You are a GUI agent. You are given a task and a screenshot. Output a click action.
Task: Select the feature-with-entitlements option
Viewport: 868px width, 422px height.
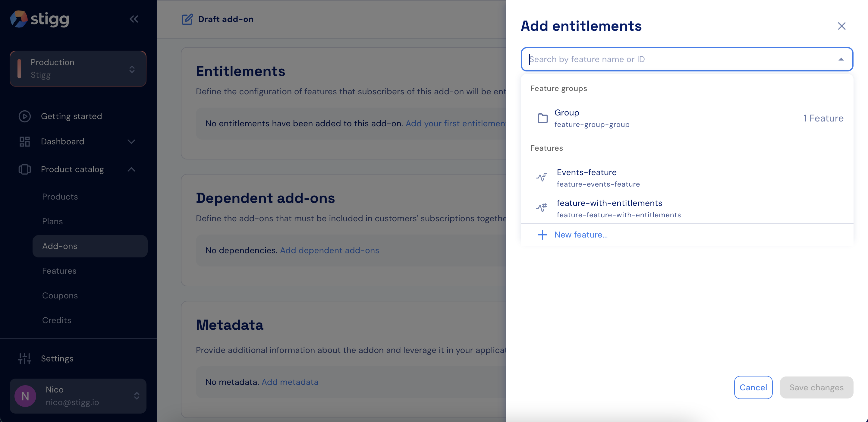click(609, 208)
